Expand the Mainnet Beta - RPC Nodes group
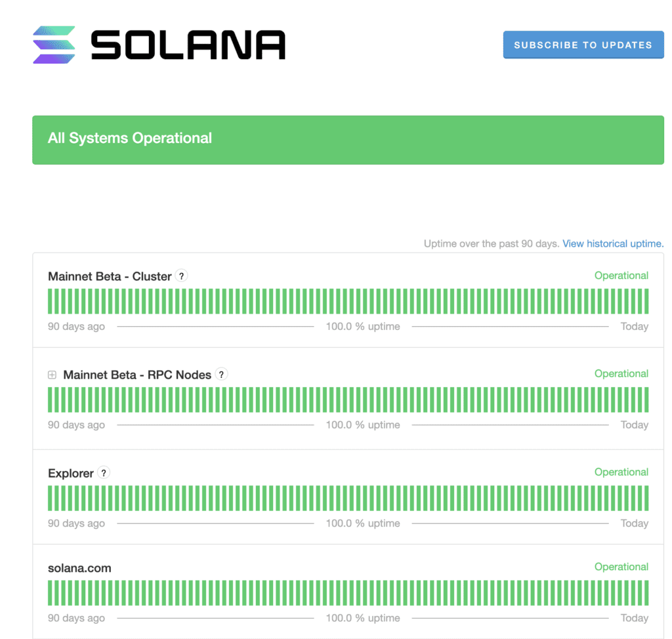This screenshot has width=672, height=639. (x=52, y=375)
